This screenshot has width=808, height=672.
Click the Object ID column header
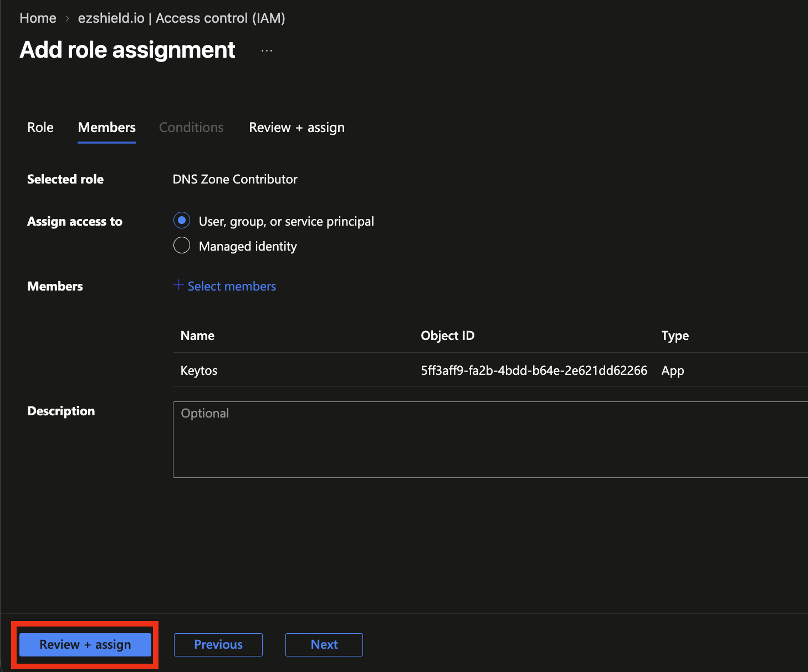click(447, 335)
